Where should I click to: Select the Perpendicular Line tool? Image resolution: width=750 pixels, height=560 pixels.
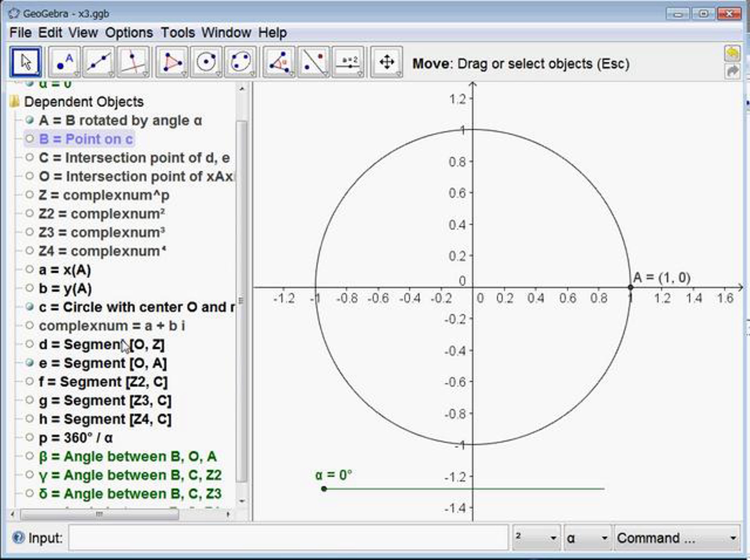pyautogui.click(x=133, y=62)
